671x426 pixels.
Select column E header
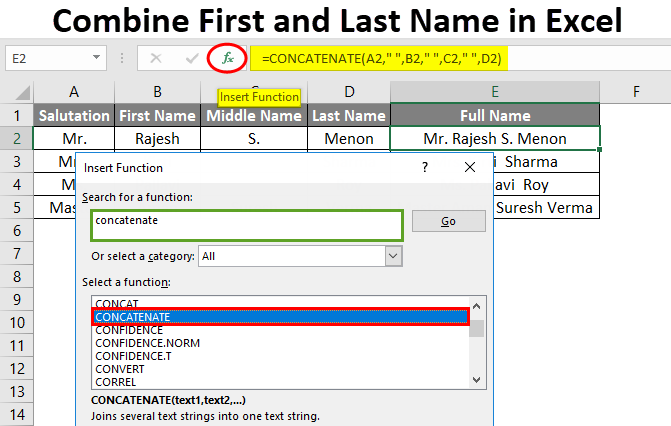[495, 92]
